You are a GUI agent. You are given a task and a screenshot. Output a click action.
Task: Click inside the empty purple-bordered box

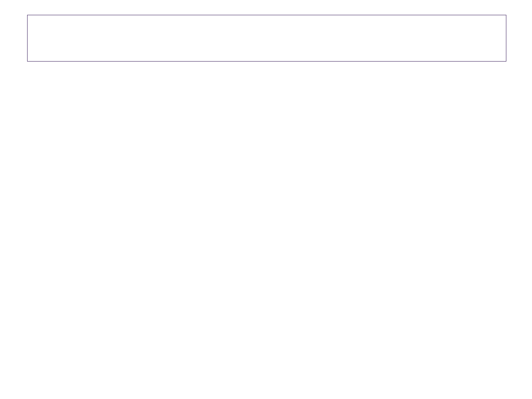pyautogui.click(x=266, y=38)
